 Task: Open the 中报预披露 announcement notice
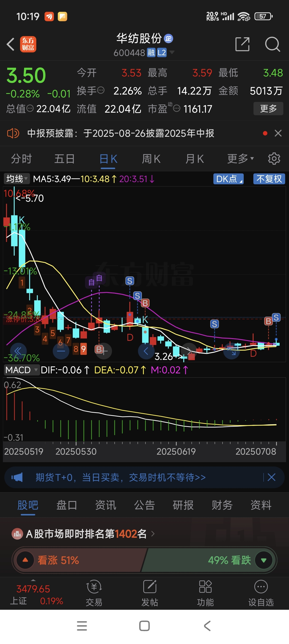pos(121,133)
